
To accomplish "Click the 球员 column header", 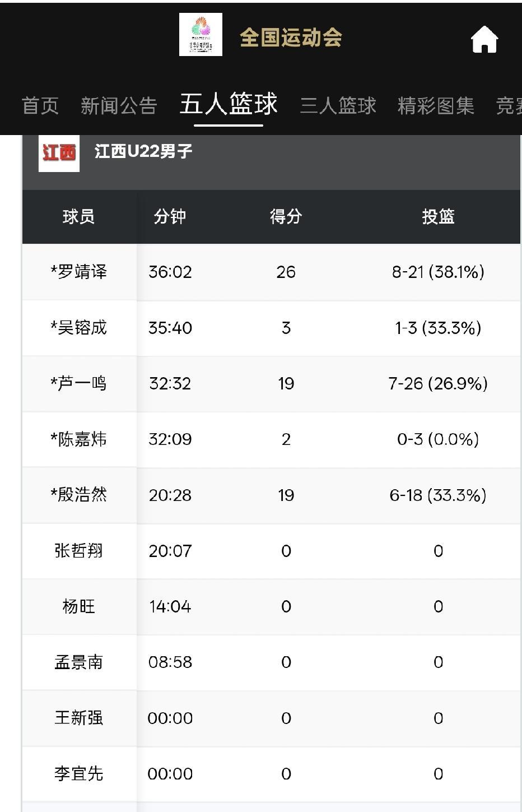I will coord(78,216).
